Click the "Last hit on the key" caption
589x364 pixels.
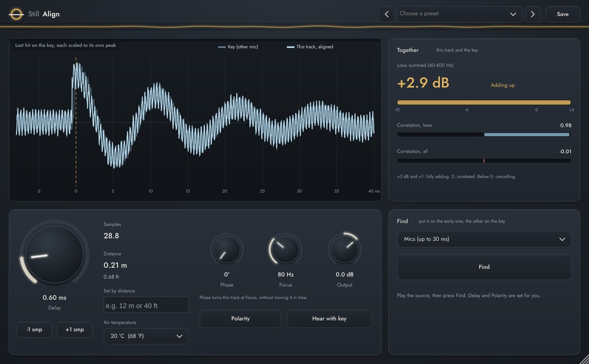(66, 45)
